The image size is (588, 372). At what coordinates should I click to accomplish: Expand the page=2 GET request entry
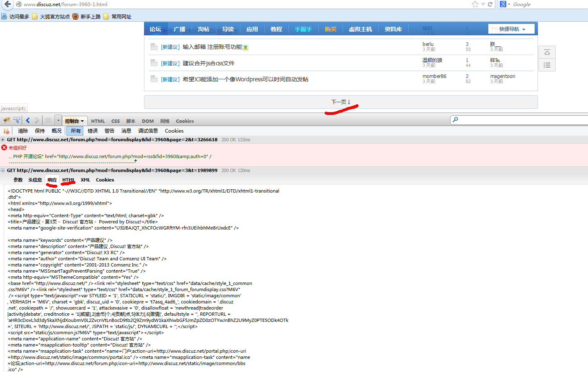pos(3,140)
